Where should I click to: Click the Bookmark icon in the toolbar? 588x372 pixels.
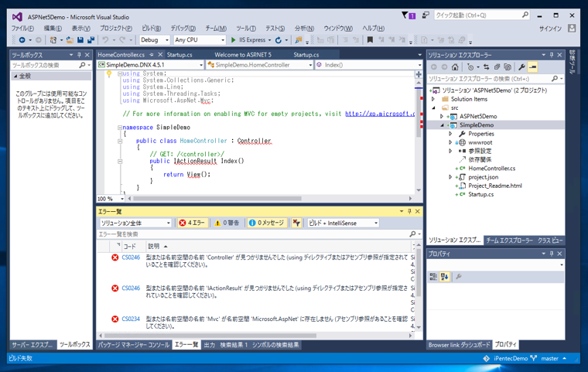tap(370, 39)
